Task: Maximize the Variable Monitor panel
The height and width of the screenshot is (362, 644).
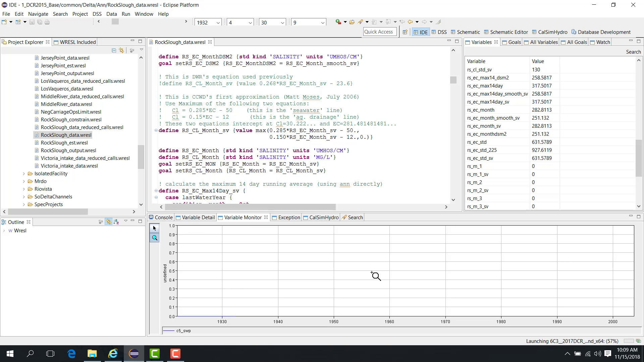Action: coord(639,216)
